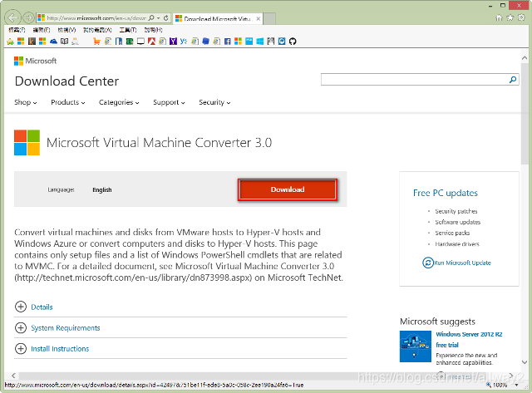Expand the Security dropdown menu

click(x=214, y=102)
